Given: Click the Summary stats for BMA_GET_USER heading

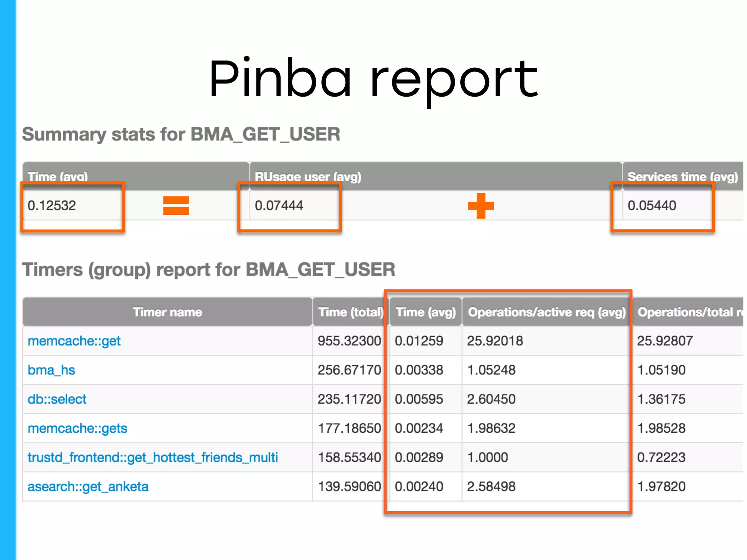Looking at the screenshot, I should tap(181, 135).
